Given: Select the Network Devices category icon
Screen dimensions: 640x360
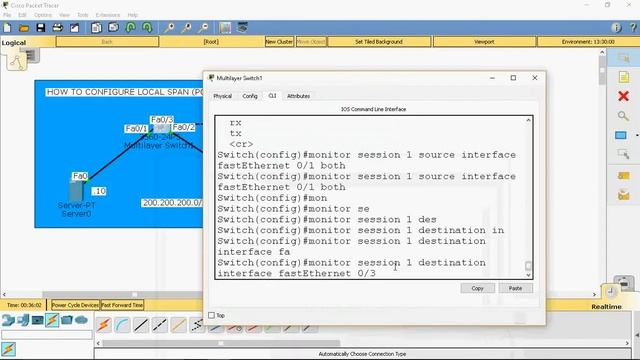Looking at the screenshot, I should pos(8,320).
